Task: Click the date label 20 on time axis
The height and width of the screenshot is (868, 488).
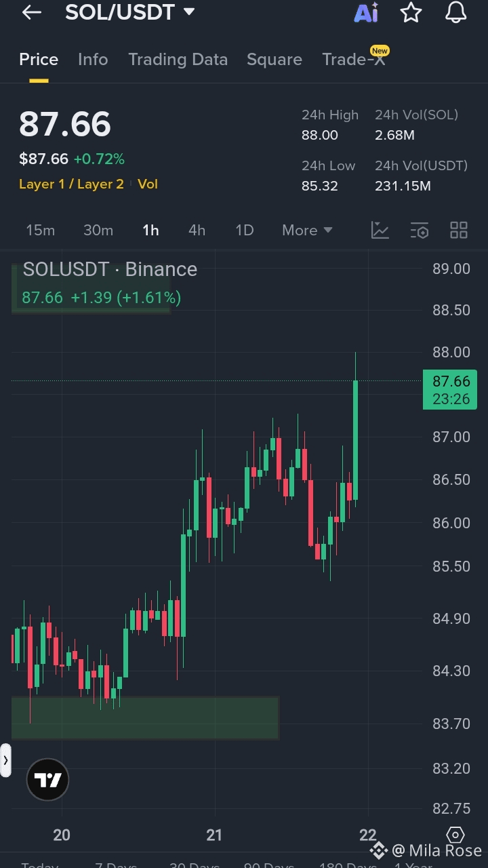Action: tap(62, 835)
